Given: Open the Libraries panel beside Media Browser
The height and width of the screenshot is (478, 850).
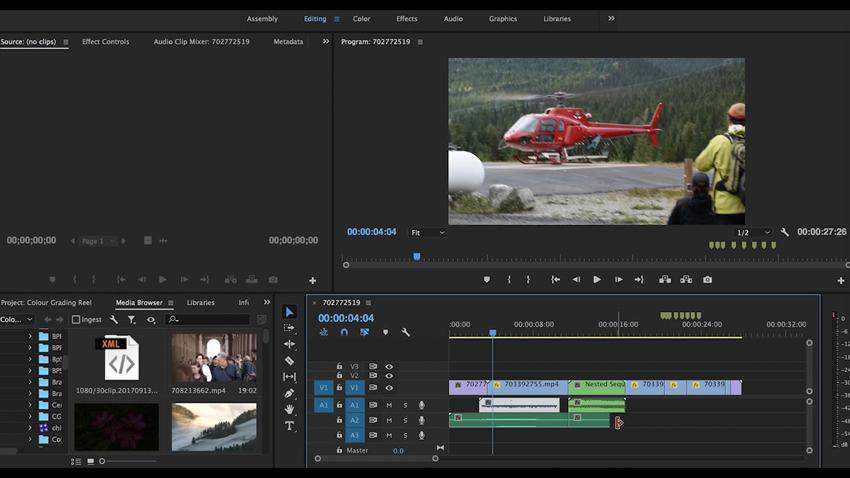Looking at the screenshot, I should [200, 302].
